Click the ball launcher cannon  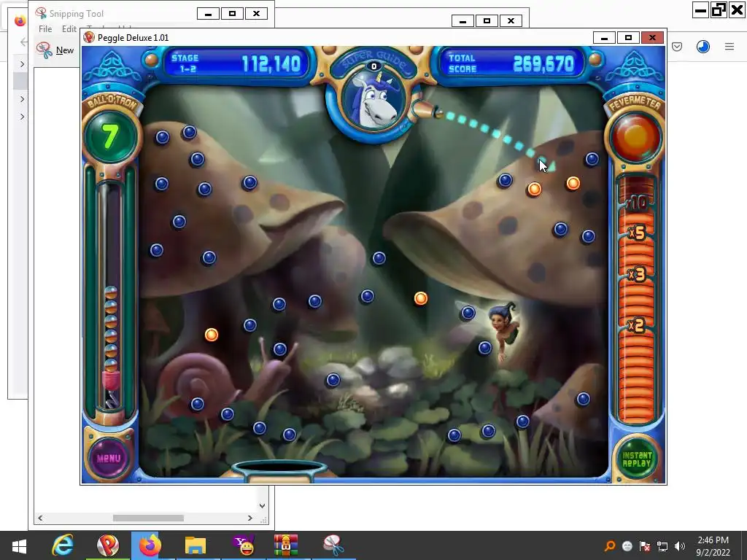(x=427, y=111)
